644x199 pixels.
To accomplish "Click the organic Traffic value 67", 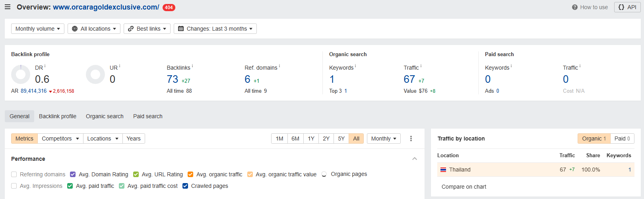I will coord(409,79).
